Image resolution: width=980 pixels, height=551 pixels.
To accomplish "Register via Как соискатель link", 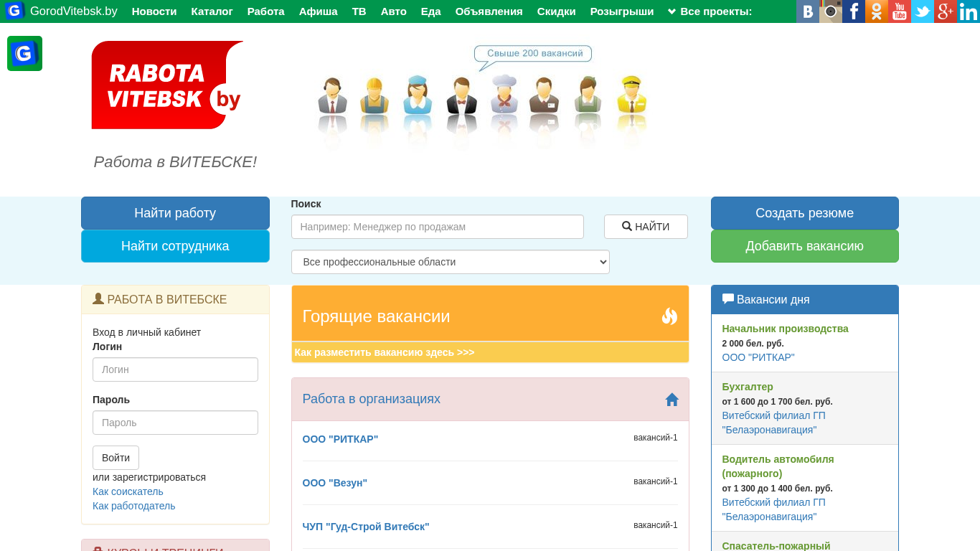I will (x=128, y=491).
